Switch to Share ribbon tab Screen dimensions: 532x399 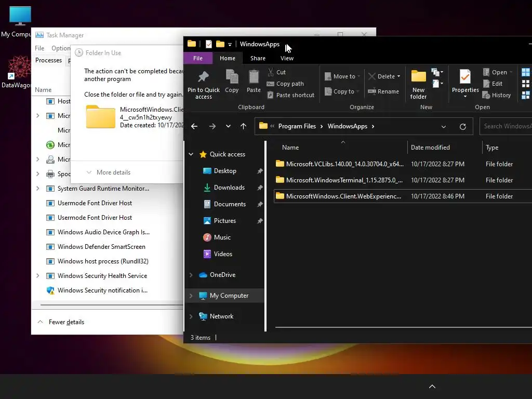coord(258,58)
